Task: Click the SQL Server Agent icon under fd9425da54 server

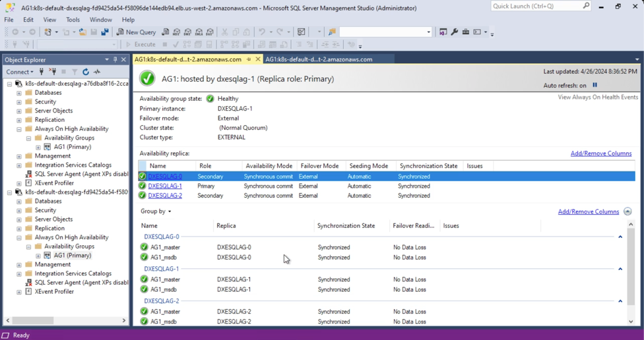Action: 29,283
